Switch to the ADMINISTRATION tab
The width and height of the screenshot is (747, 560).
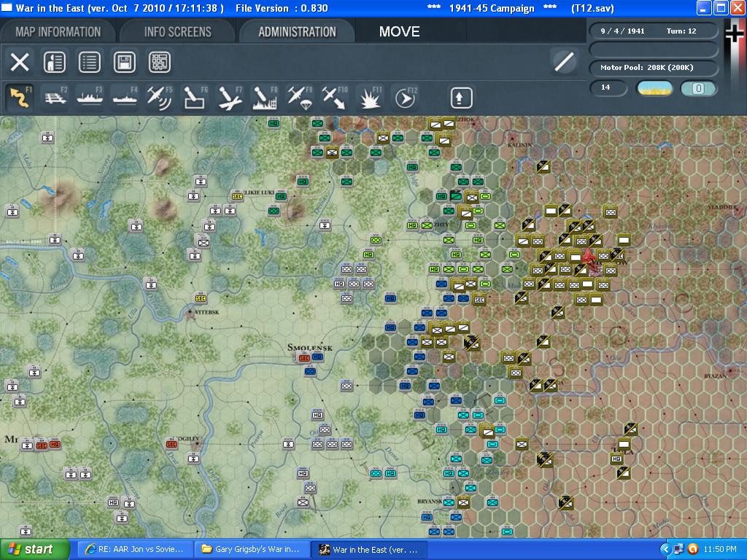tap(298, 32)
